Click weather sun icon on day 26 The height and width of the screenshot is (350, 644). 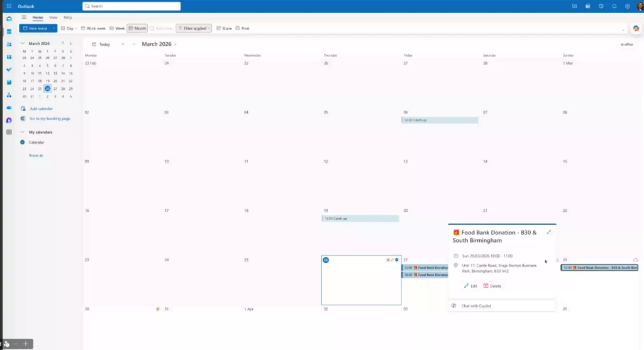tap(387, 260)
